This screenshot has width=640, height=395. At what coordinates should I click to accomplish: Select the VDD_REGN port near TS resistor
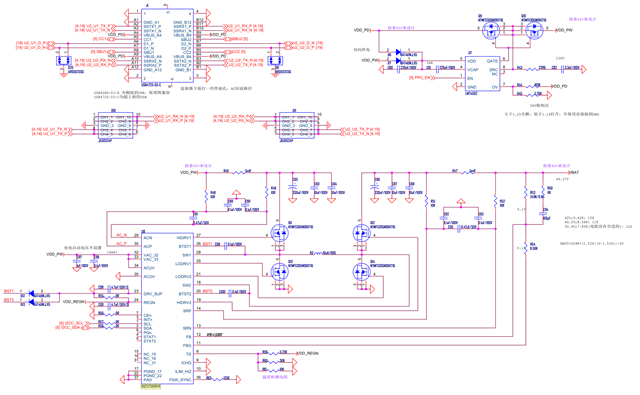pyautogui.click(x=308, y=353)
